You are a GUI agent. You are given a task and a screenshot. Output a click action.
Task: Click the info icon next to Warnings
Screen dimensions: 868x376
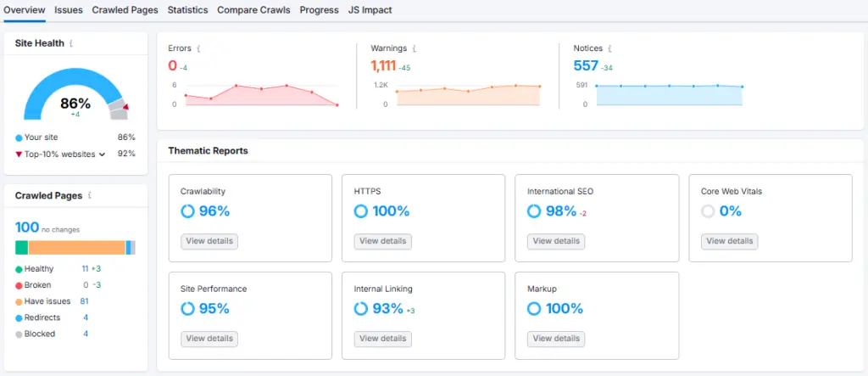click(415, 48)
